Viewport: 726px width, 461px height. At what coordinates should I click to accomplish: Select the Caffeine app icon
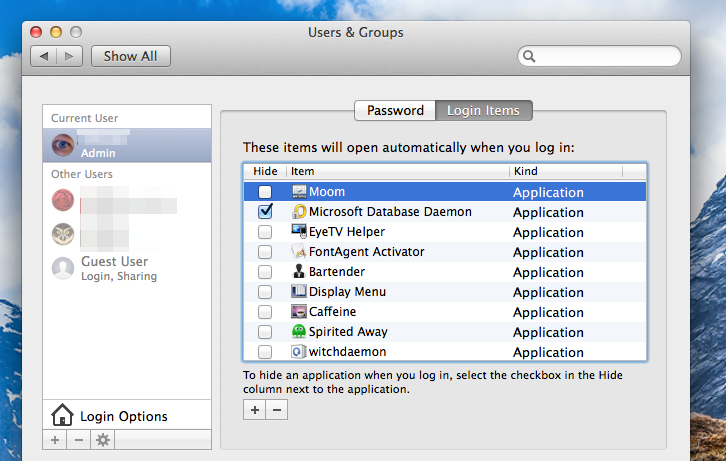pos(298,312)
